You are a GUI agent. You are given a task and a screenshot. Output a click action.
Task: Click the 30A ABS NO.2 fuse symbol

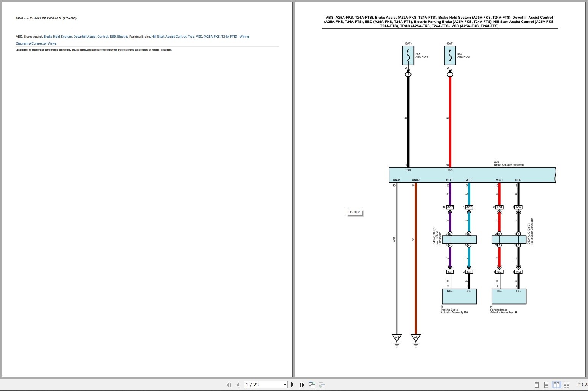(x=450, y=56)
